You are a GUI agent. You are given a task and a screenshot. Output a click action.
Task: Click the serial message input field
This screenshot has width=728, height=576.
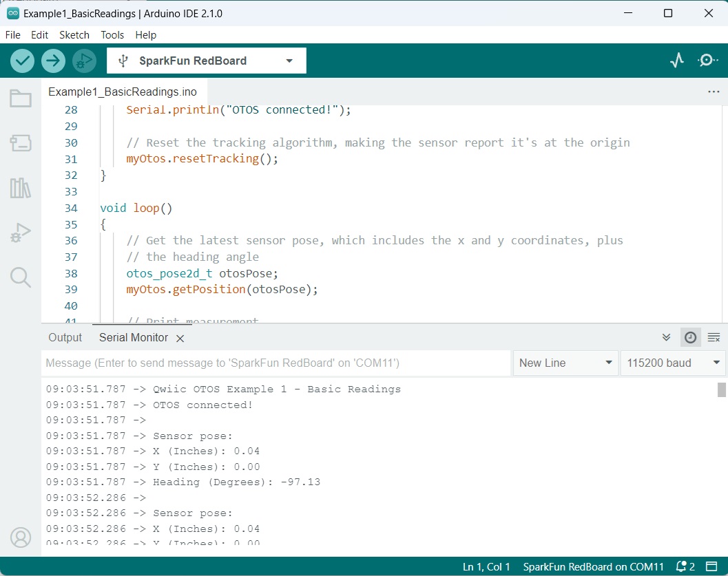pyautogui.click(x=275, y=363)
